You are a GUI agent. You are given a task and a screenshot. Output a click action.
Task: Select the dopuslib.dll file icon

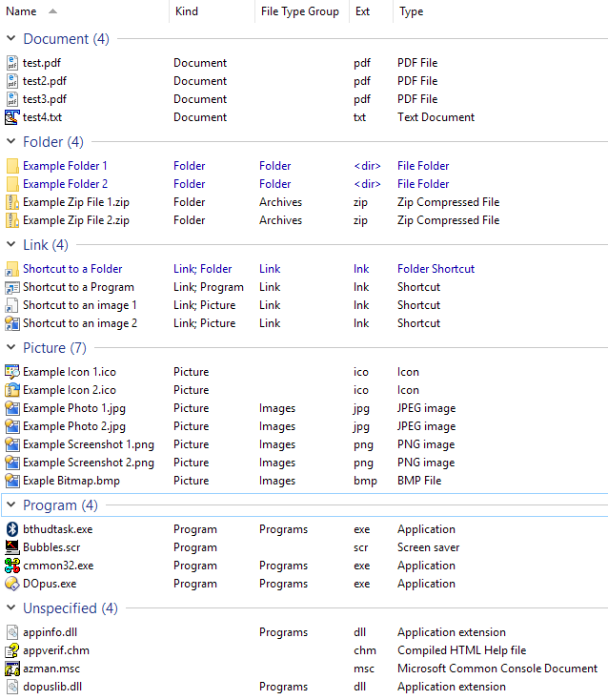pos(12,687)
